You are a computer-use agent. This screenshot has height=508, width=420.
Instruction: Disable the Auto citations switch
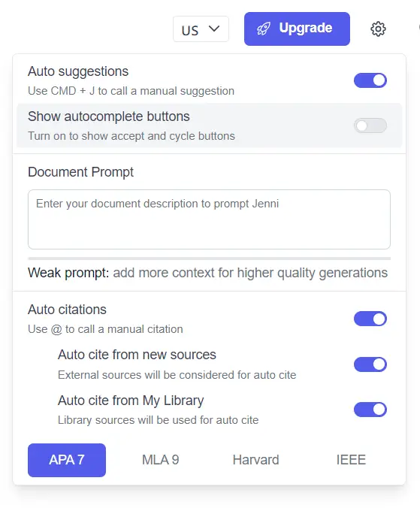(370, 319)
